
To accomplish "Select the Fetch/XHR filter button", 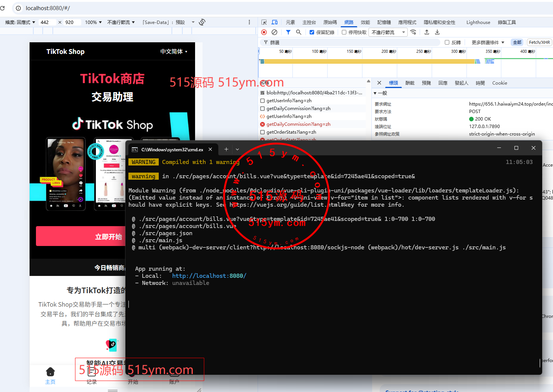I will (x=539, y=42).
